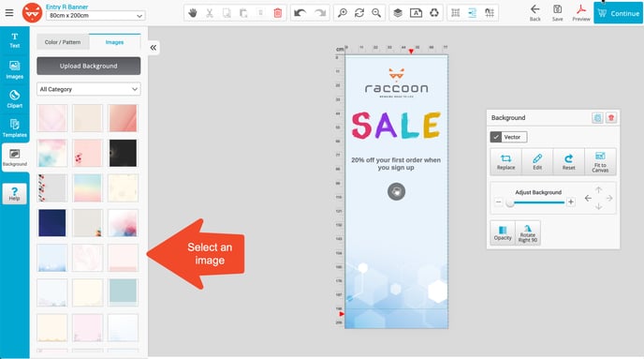The width and height of the screenshot is (644, 359).
Task: Increase background size with plus button
Action: (570, 202)
